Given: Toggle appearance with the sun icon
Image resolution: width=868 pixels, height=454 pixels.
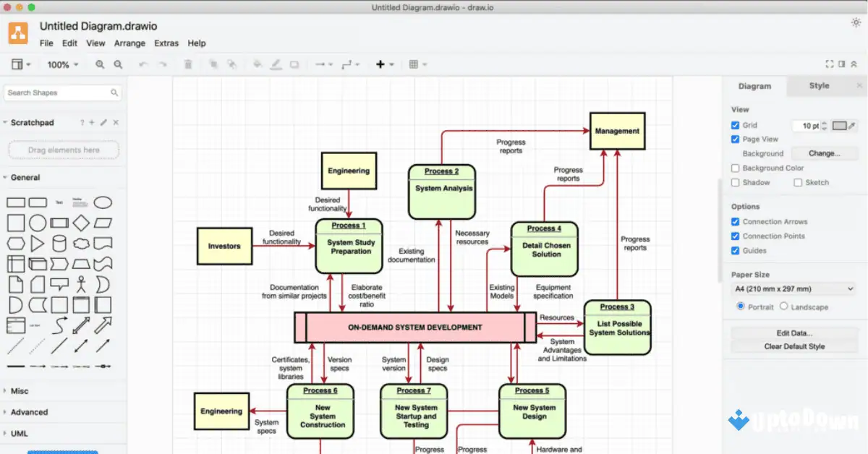Looking at the screenshot, I should (856, 23).
